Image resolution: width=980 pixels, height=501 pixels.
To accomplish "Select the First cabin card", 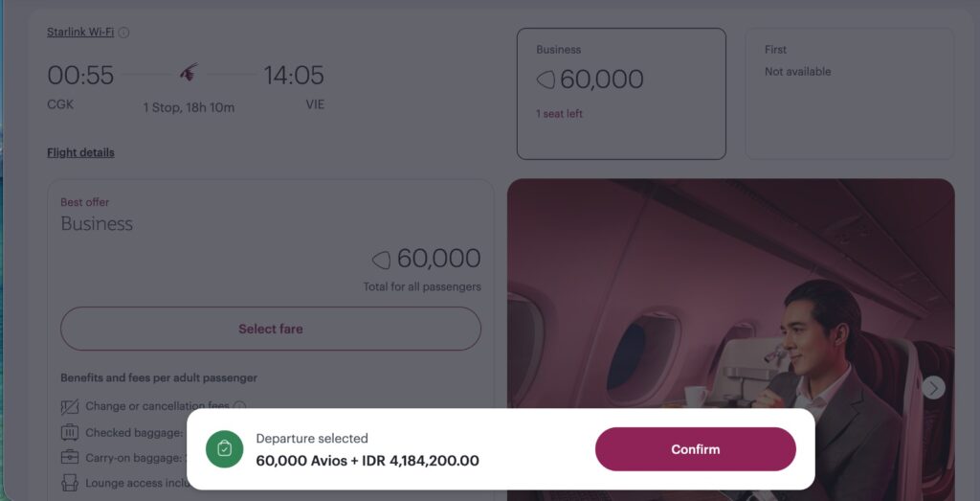I will 850,94.
